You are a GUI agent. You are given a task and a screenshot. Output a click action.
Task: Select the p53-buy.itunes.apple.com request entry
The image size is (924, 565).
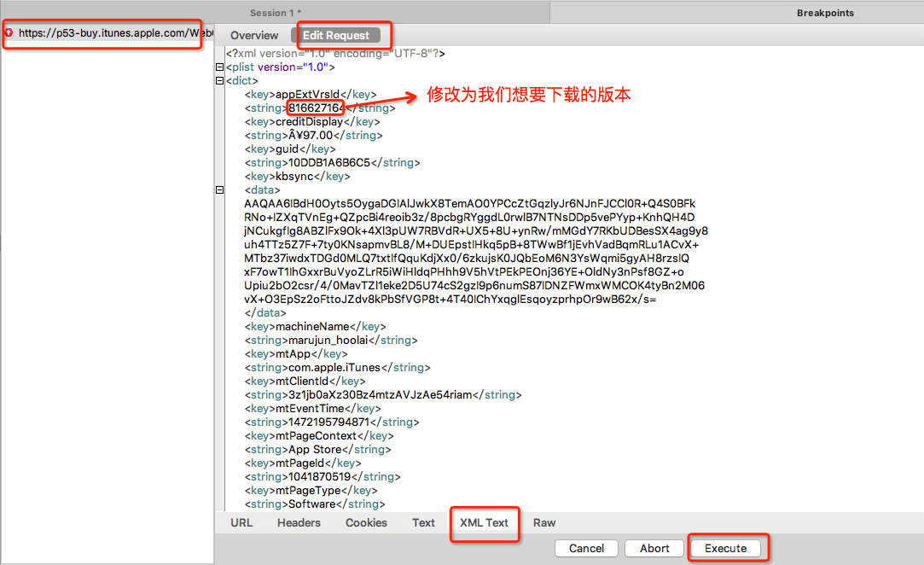pyautogui.click(x=111, y=33)
